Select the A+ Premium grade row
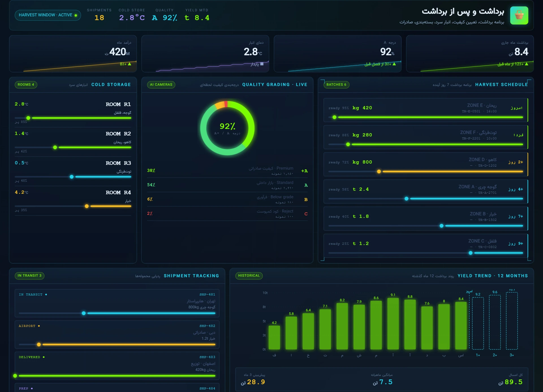The image size is (543, 392). (x=227, y=171)
